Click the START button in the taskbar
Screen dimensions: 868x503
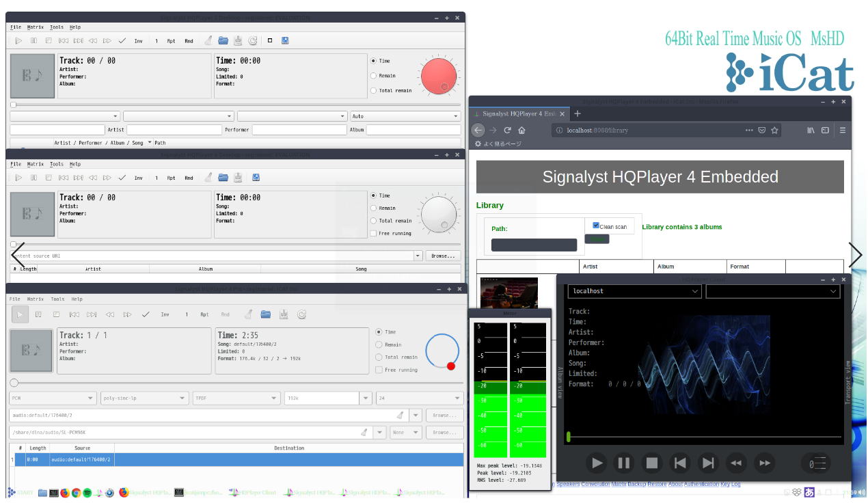click(x=21, y=493)
